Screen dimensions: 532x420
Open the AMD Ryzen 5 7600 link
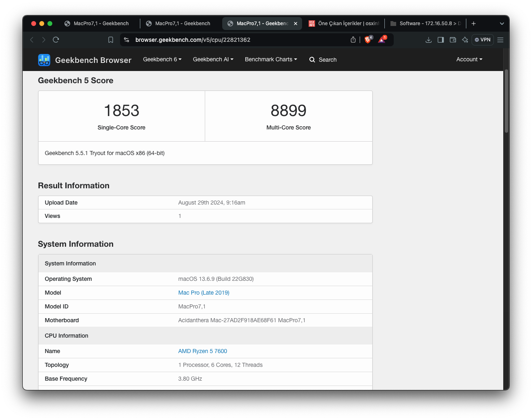pyautogui.click(x=202, y=351)
